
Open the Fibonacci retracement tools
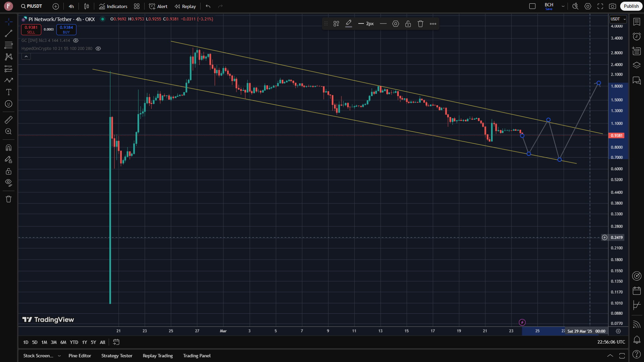(9, 45)
